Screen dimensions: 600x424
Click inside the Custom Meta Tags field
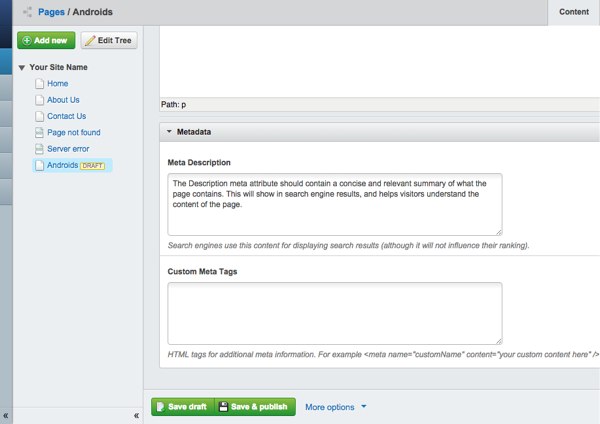click(335, 313)
